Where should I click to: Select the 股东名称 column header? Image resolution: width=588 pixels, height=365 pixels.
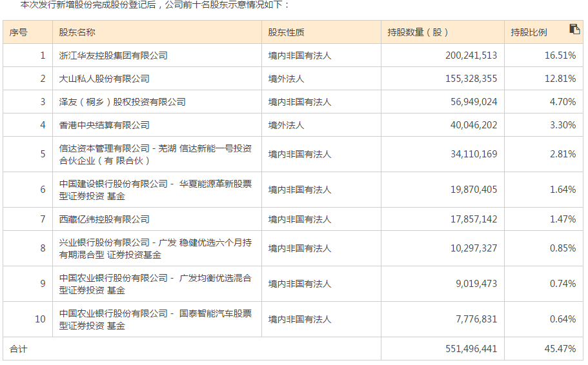(157, 32)
